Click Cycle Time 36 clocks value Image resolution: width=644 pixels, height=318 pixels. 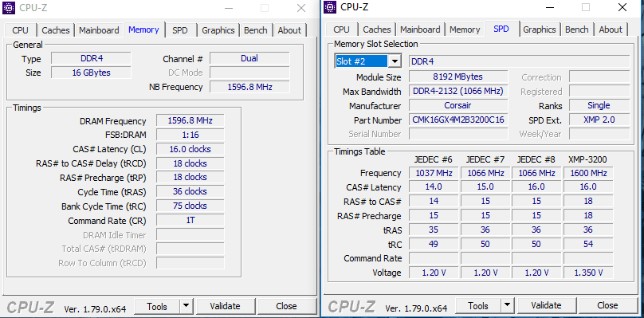[x=190, y=192]
